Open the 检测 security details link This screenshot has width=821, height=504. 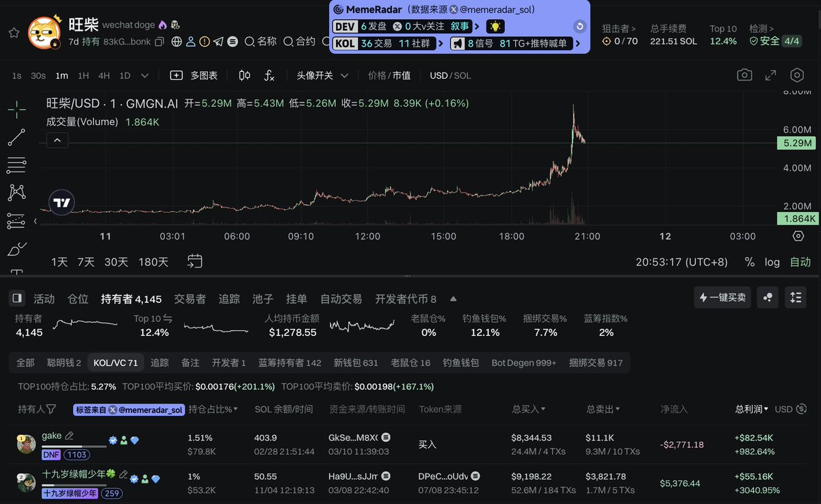tap(761, 29)
